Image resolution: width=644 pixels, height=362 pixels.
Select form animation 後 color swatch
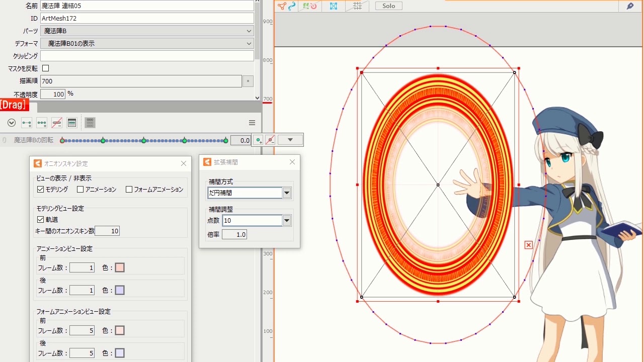pos(120,353)
